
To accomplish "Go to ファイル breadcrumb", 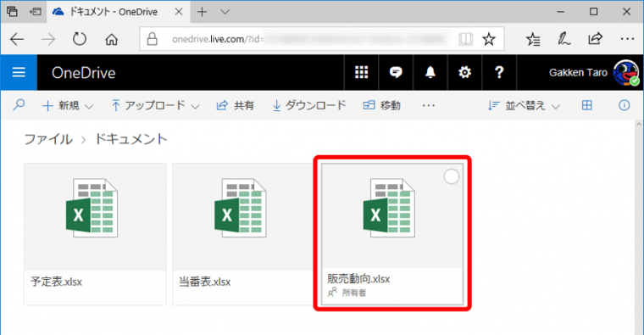I will click(x=48, y=139).
